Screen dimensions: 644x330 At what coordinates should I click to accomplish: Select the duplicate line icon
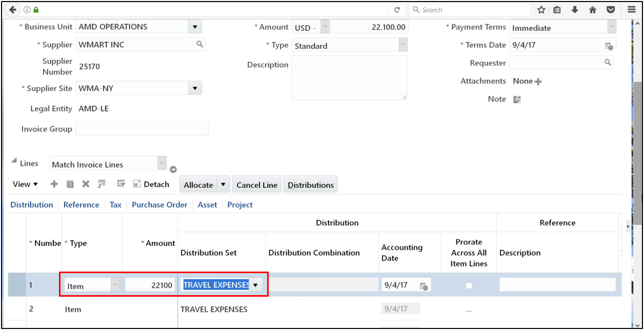(x=70, y=184)
